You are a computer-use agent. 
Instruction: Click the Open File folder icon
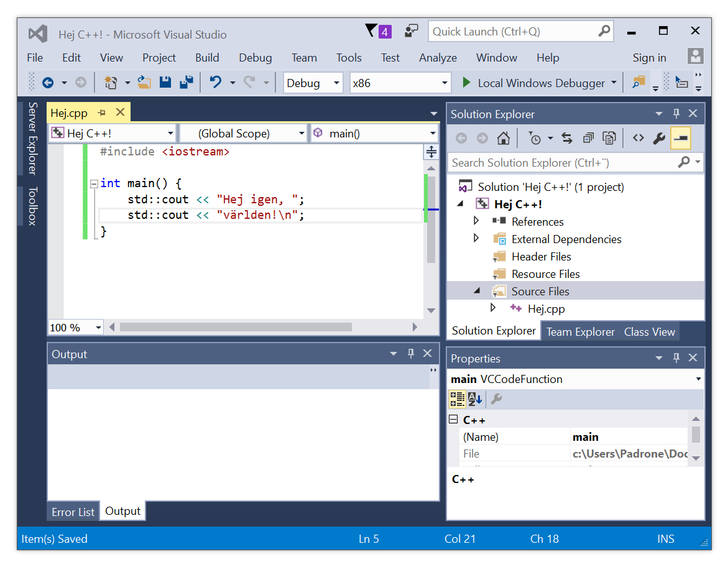coord(144,83)
